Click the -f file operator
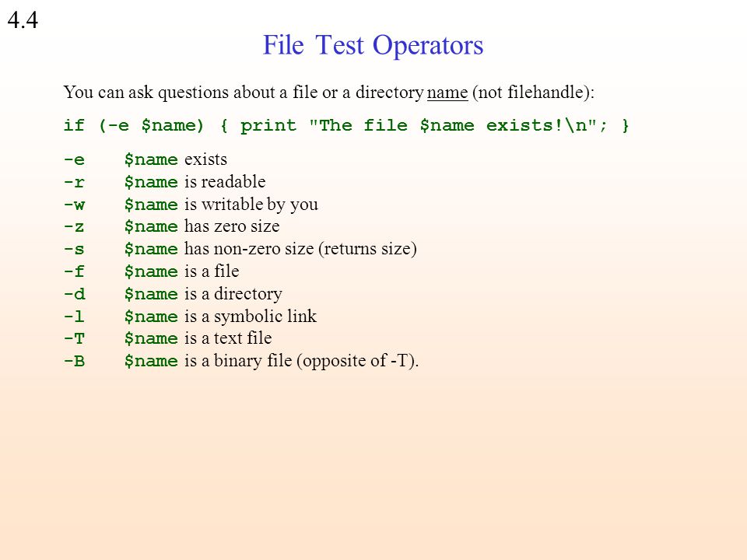This screenshot has width=747, height=560. tap(75, 271)
